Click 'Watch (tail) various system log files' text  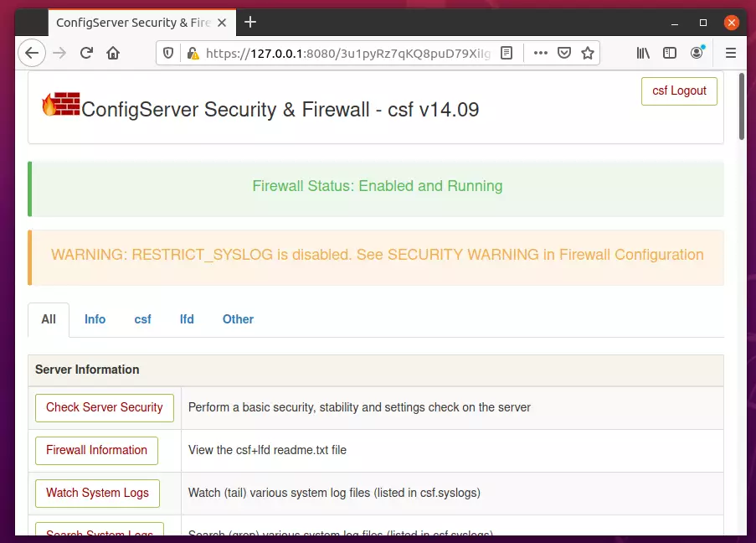334,493
